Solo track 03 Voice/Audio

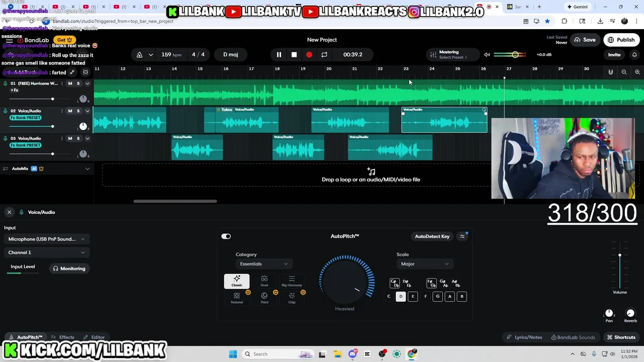click(78, 138)
